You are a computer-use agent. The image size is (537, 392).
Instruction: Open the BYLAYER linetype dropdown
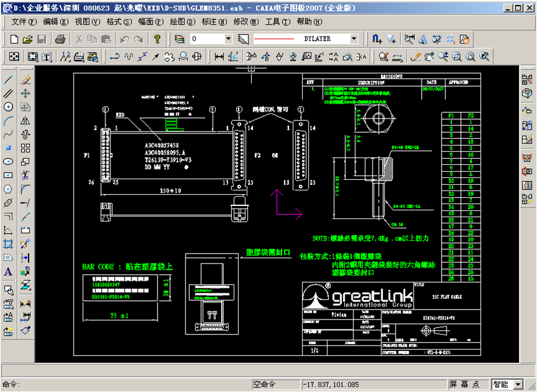tap(354, 38)
